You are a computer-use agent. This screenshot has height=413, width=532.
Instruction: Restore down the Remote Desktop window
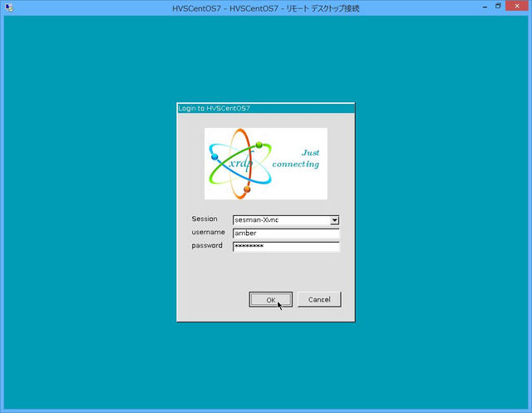[498, 7]
